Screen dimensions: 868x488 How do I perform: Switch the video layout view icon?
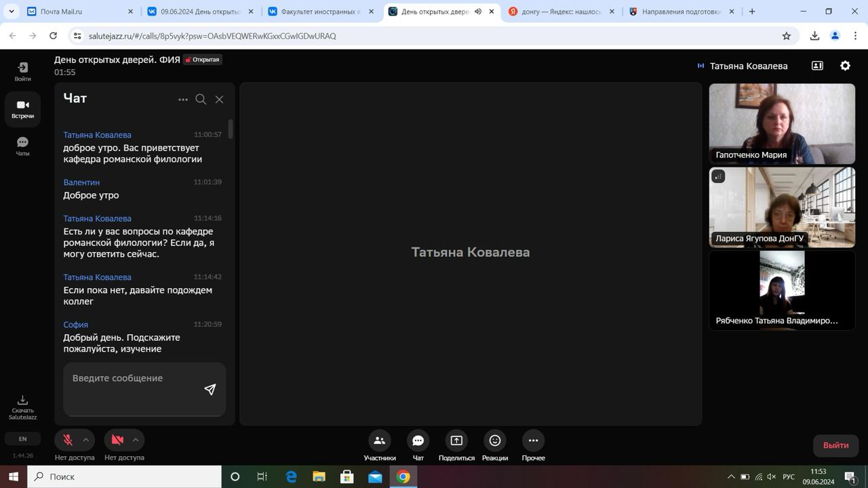(x=817, y=66)
